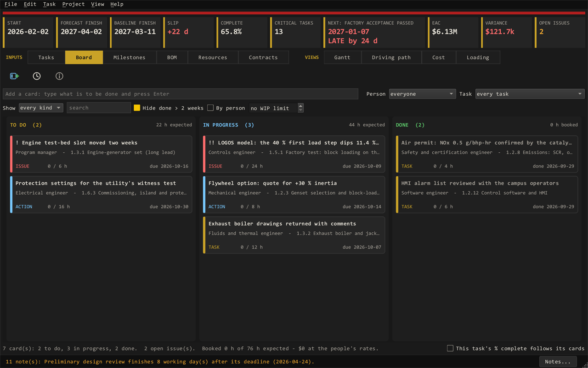Open the Person filter dropdown
The height and width of the screenshot is (368, 588).
(x=422, y=94)
